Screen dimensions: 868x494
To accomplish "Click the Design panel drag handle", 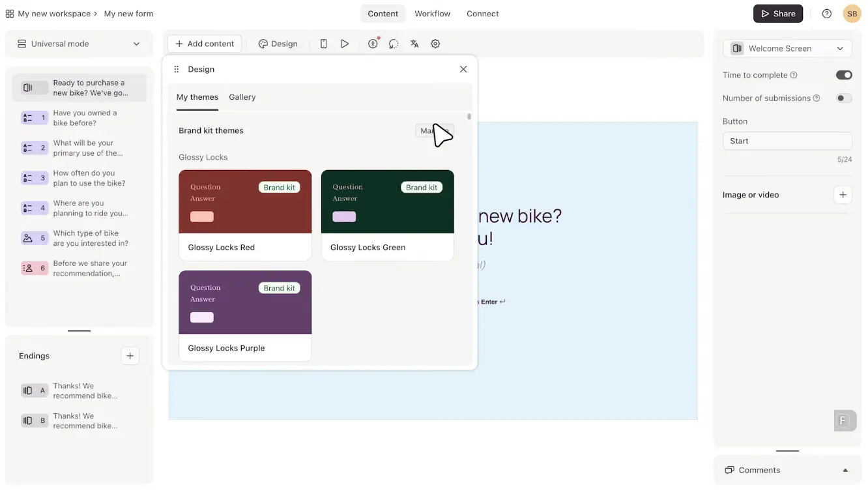I will [x=176, y=69].
